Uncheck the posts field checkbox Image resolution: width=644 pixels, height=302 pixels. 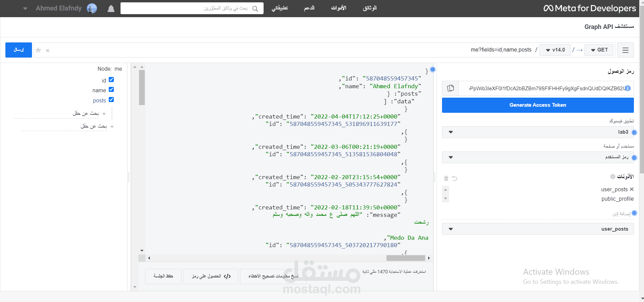111,100
